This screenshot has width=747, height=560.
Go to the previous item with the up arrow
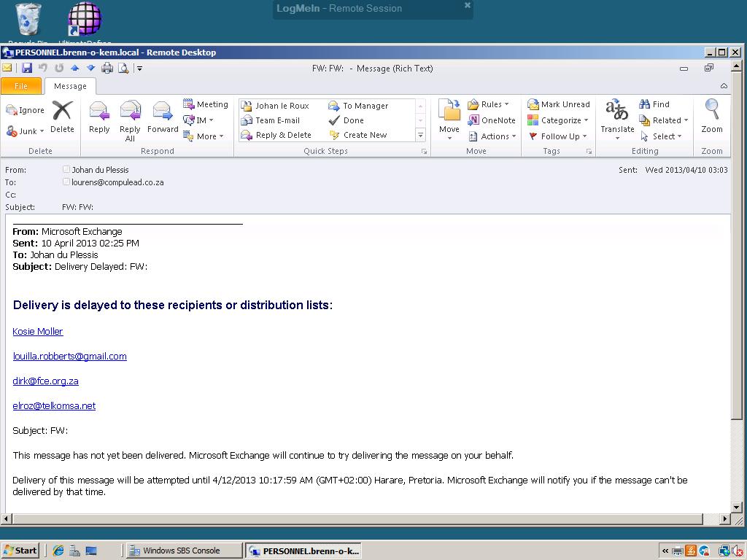pyautogui.click(x=75, y=68)
